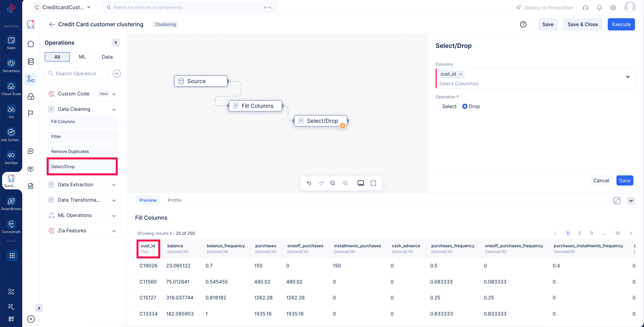Expand the preview panel to fullscreen
The width and height of the screenshot is (644, 327).
tap(617, 201)
